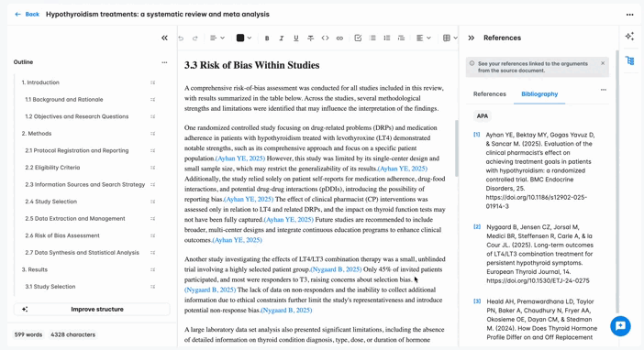Collapse the References panel with double chevron
The width and height of the screenshot is (644, 350).
(472, 38)
